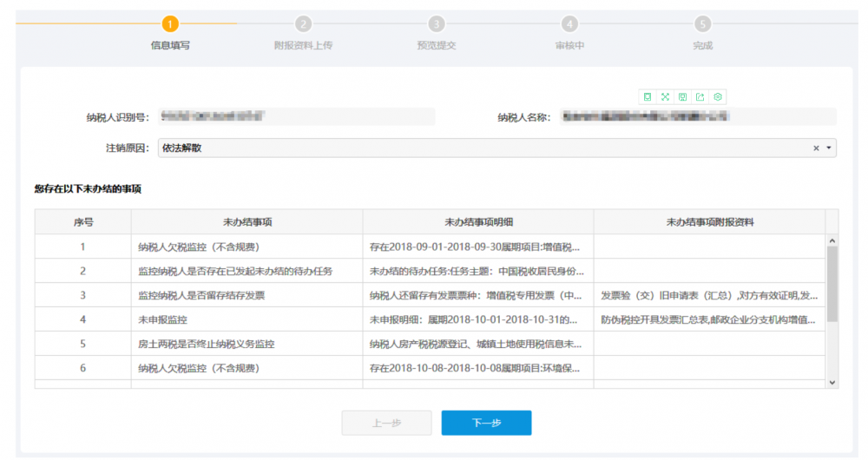Select step 5 完成 in progress bar

702,24
